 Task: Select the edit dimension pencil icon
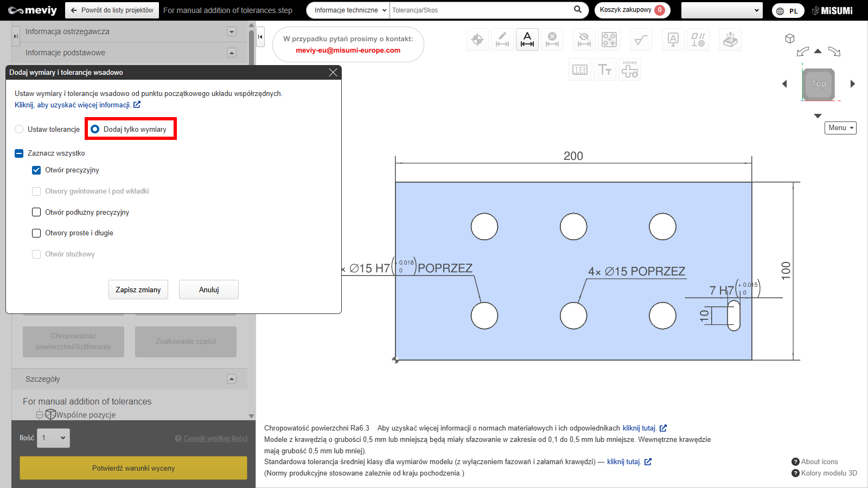pos(502,40)
